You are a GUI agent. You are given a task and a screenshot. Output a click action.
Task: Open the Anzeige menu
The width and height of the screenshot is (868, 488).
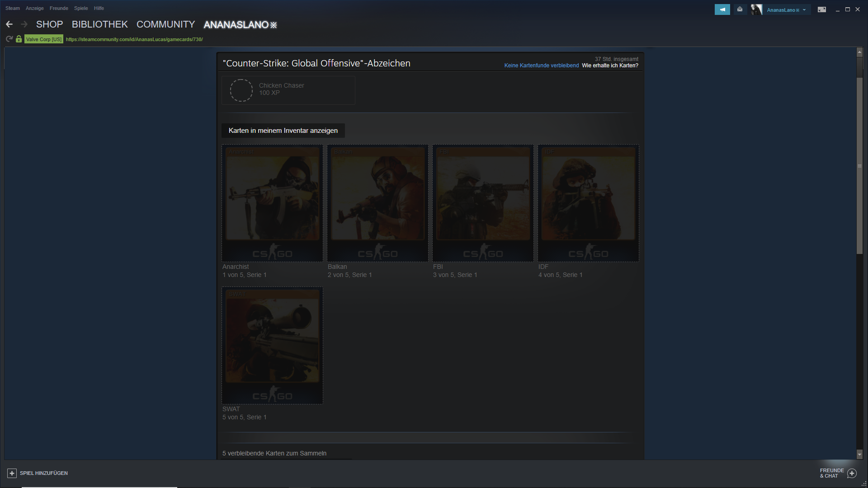pyautogui.click(x=35, y=8)
